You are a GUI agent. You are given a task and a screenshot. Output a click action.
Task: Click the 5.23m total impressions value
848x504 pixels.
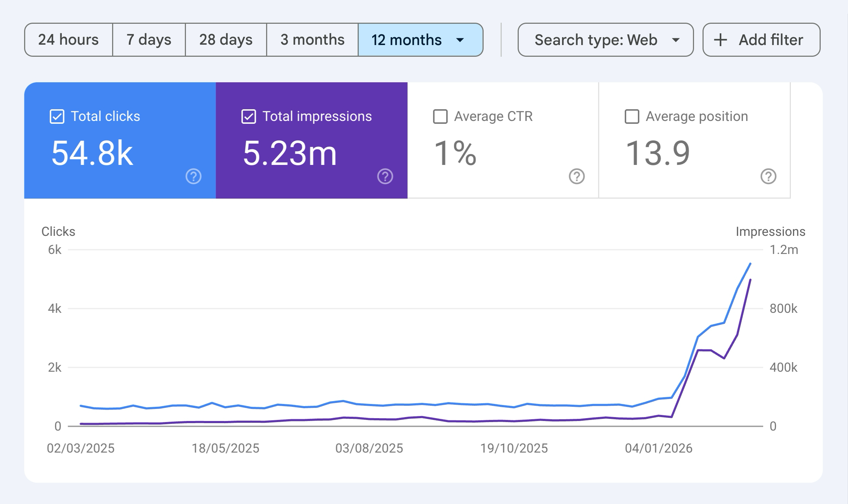(x=290, y=153)
